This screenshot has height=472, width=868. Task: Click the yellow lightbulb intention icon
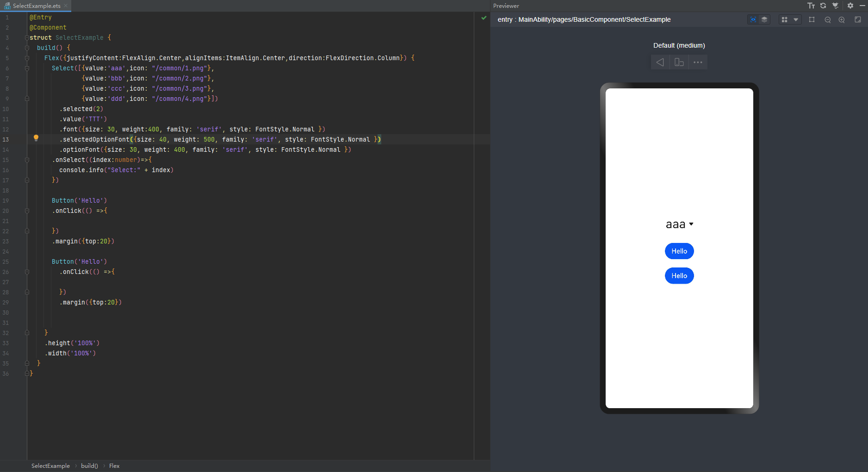pyautogui.click(x=36, y=138)
